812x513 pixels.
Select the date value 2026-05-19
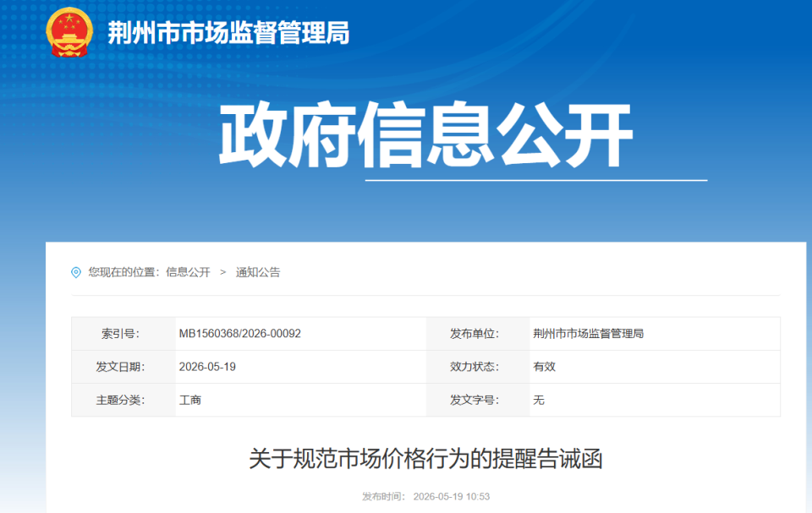[207, 367]
